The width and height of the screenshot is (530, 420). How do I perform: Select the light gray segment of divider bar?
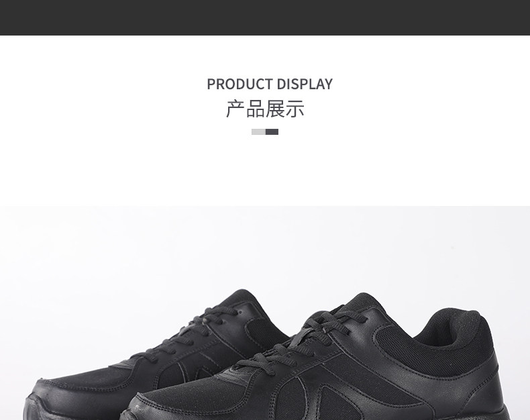click(x=258, y=132)
